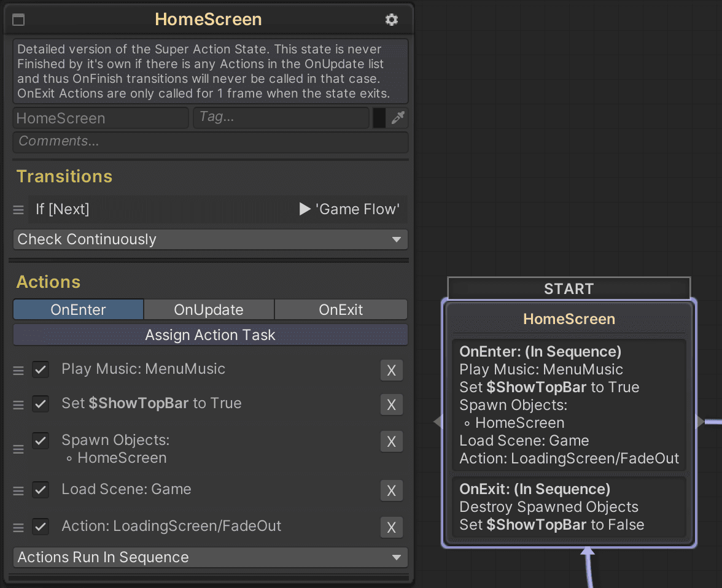Grab the Spawn Objects action reorder handle

18,449
